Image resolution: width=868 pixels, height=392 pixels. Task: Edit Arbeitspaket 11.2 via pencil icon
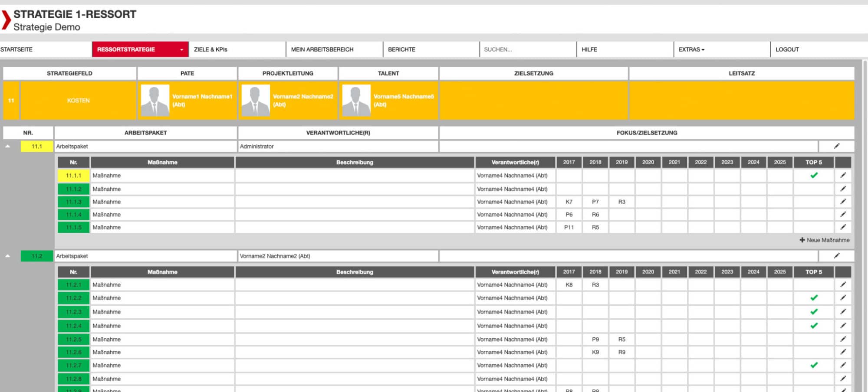[837, 256]
